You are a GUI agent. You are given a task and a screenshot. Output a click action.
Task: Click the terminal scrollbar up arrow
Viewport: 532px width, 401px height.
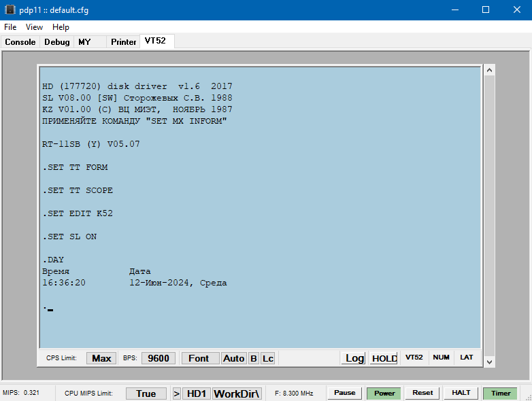pyautogui.click(x=489, y=70)
